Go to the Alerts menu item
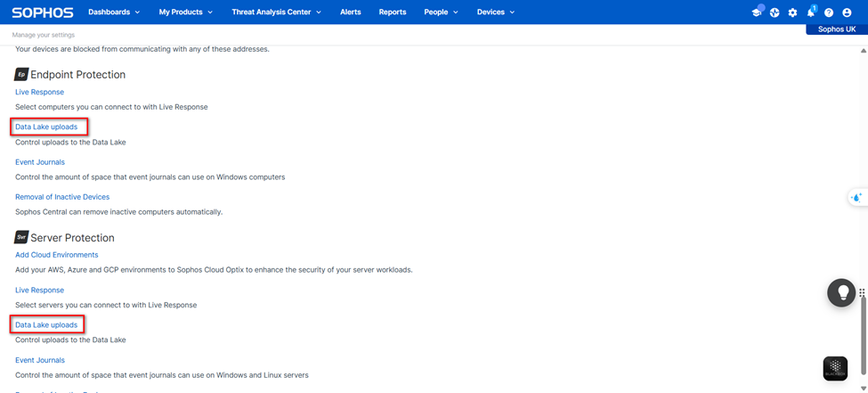This screenshot has width=868, height=393. 351,12
